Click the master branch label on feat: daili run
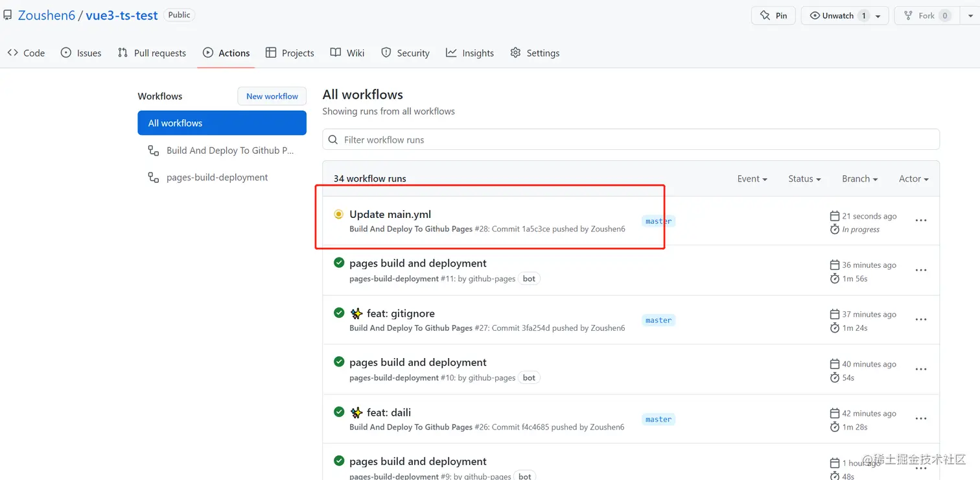Screen dimensions: 980x480 coord(659,420)
